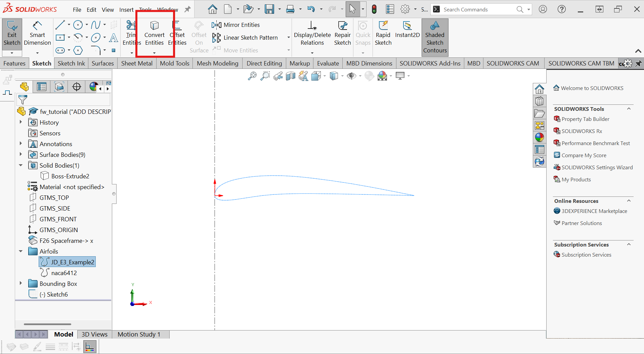The width and height of the screenshot is (644, 354).
Task: Expand the Bounding Box folder
Action: pos(21,283)
